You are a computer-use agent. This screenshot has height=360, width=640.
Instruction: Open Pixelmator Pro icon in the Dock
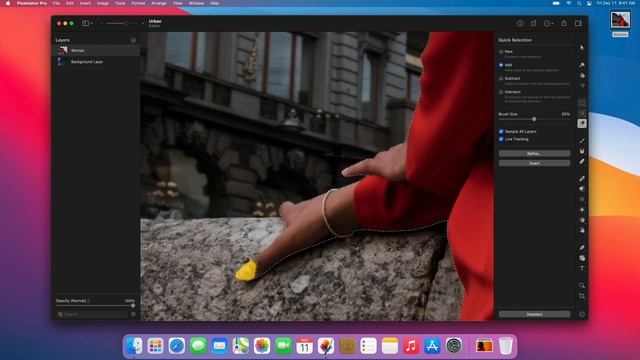tap(326, 346)
